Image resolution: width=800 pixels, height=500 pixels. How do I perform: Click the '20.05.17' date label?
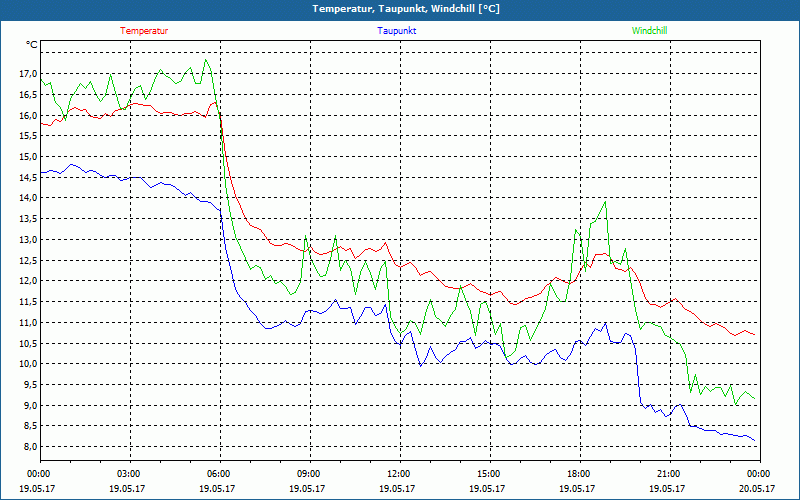[757, 488]
